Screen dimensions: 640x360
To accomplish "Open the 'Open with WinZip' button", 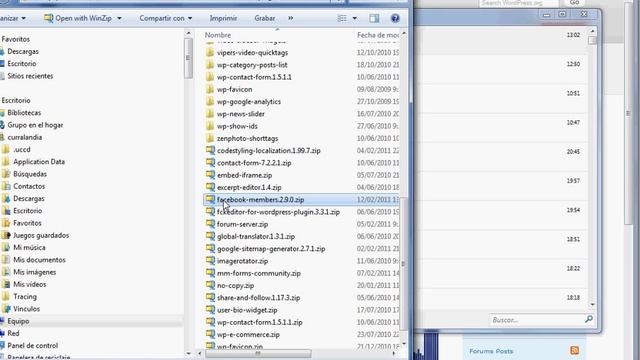I will (78, 18).
